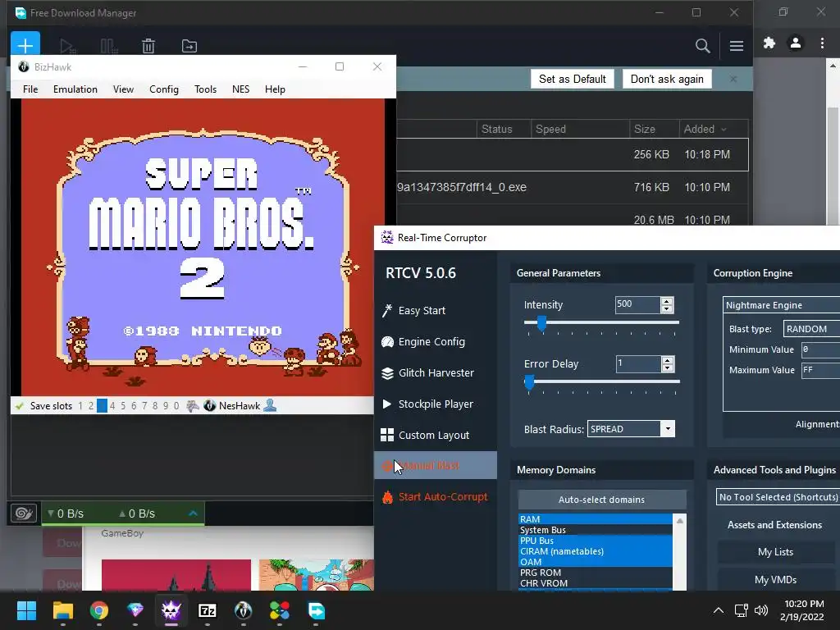Select save slot 9 in BizHawk
Screen dimensions: 840x630
[x=166, y=406]
